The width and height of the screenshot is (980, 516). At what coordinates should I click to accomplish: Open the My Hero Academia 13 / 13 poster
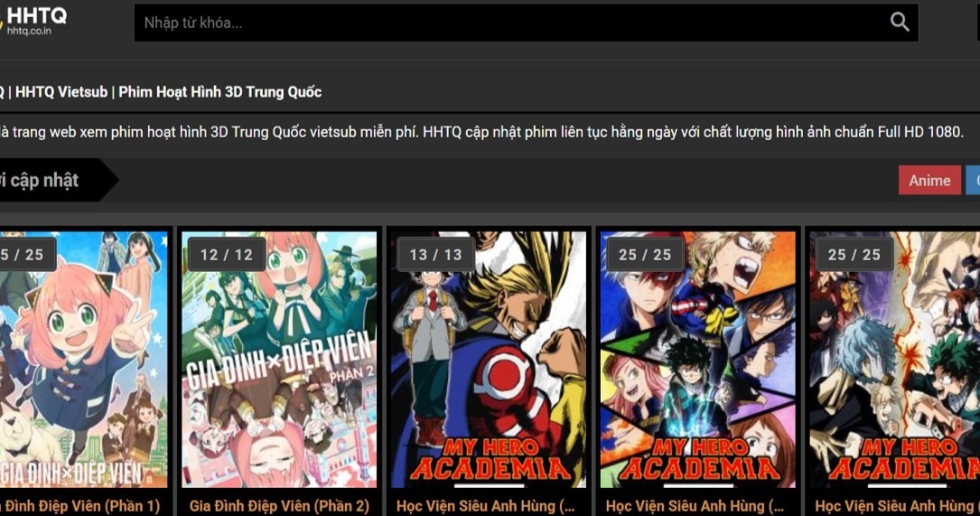[488, 360]
